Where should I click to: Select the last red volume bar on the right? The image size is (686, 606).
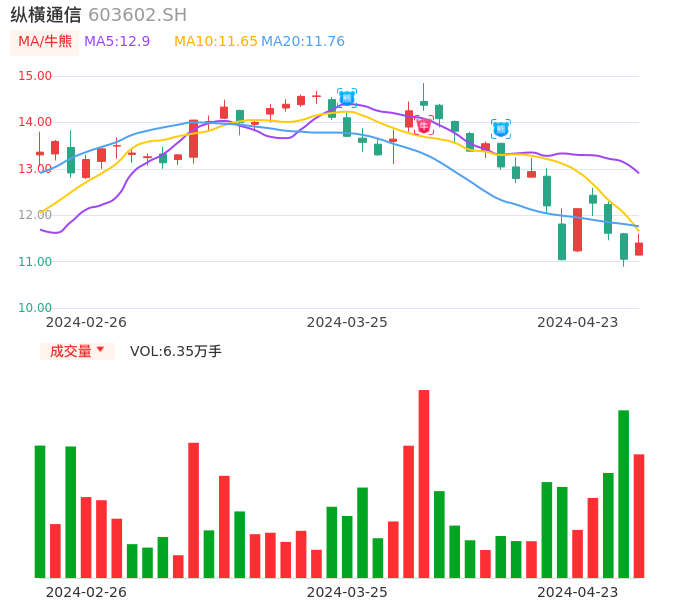tap(639, 515)
